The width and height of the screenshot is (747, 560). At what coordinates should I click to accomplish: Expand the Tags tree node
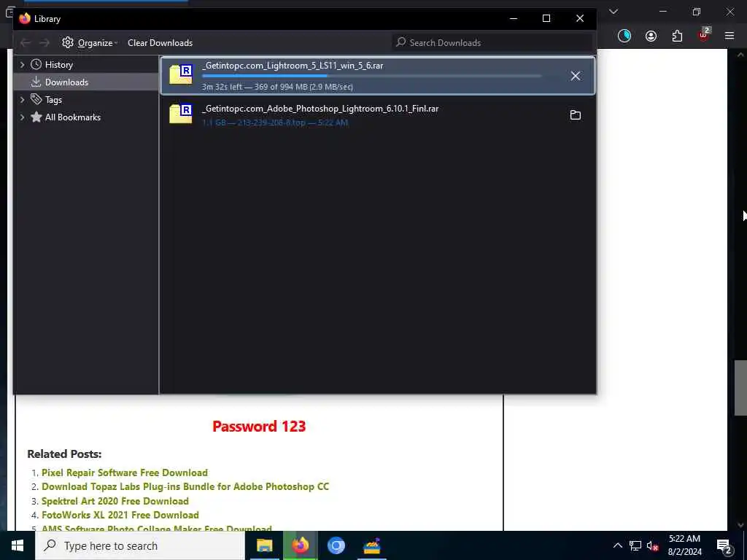(22, 100)
